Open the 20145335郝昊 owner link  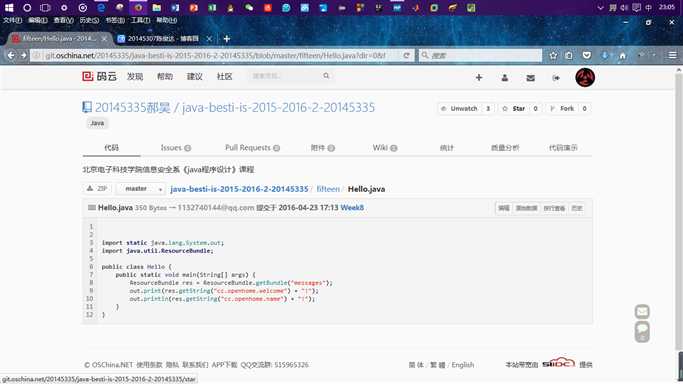[x=132, y=108]
